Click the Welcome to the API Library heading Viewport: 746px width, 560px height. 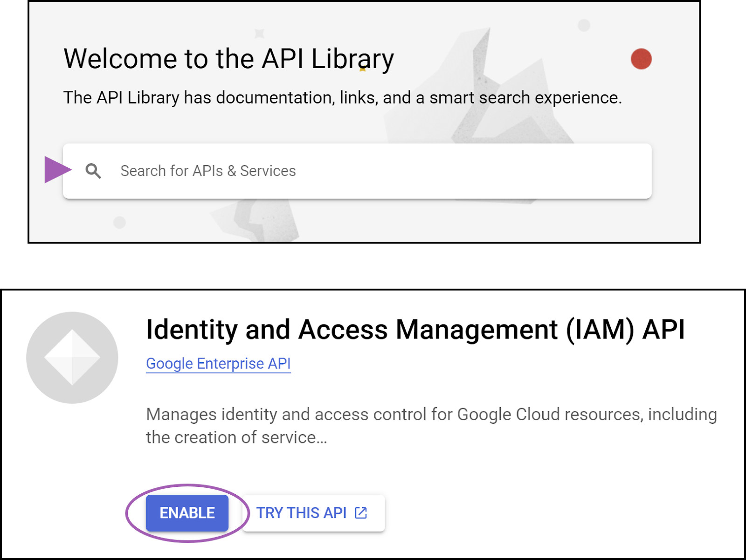228,58
